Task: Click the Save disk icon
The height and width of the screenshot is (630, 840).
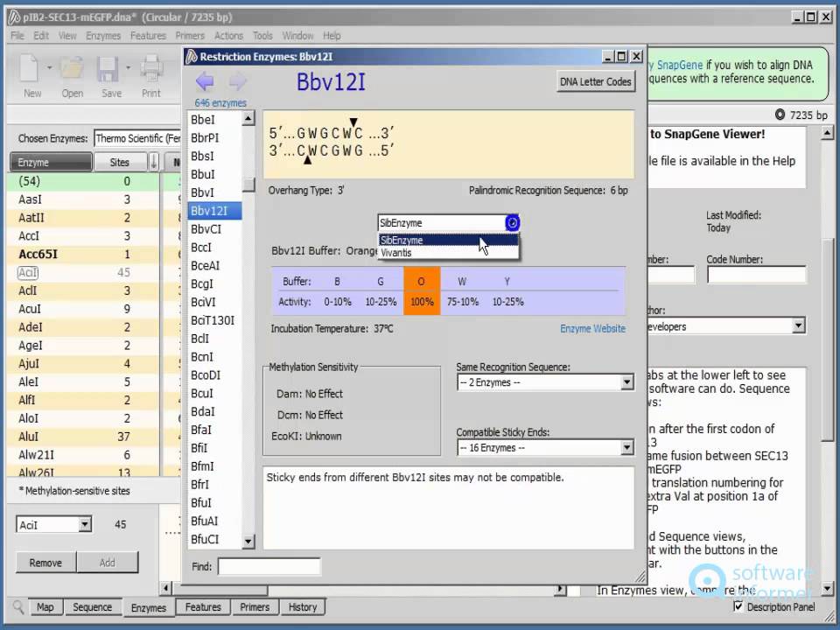Action: 108,68
